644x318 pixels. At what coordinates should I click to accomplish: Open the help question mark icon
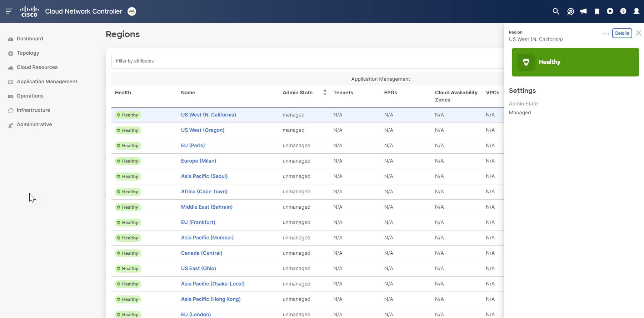pyautogui.click(x=623, y=11)
